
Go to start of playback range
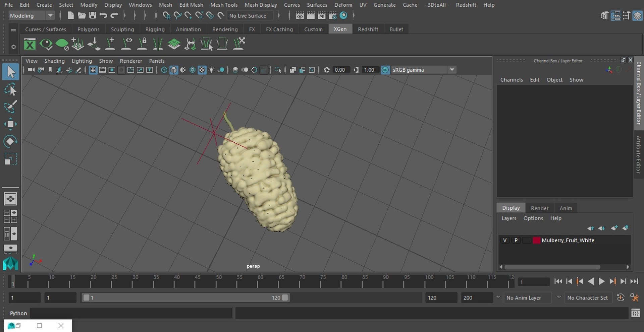coord(558,281)
